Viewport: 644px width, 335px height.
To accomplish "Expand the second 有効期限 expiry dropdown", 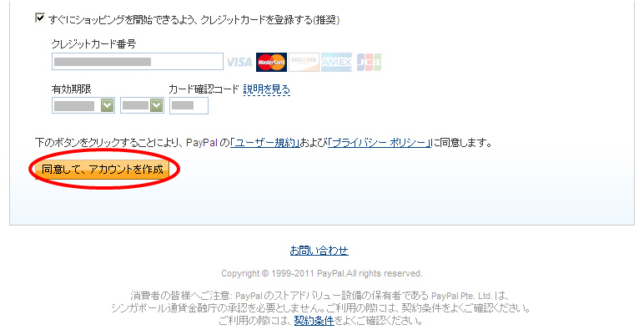I will click(142, 105).
